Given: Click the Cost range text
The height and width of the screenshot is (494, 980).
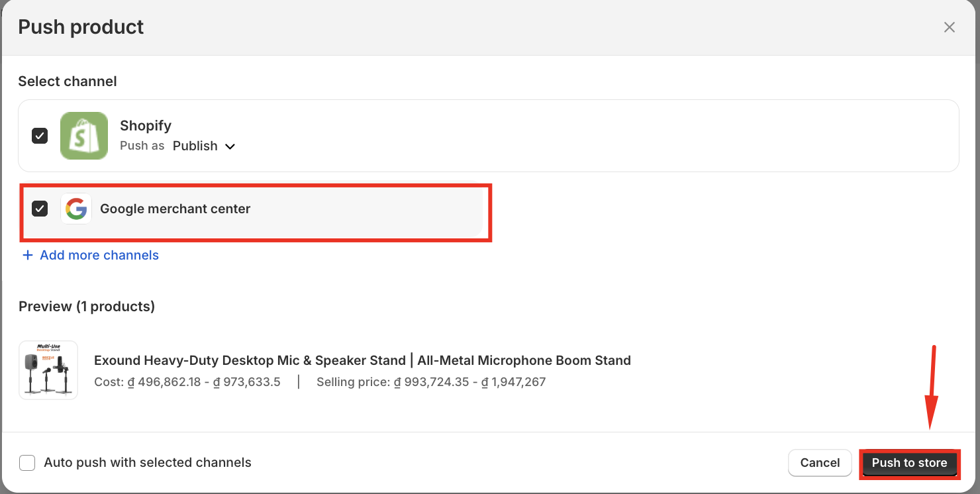Looking at the screenshot, I should 187,382.
